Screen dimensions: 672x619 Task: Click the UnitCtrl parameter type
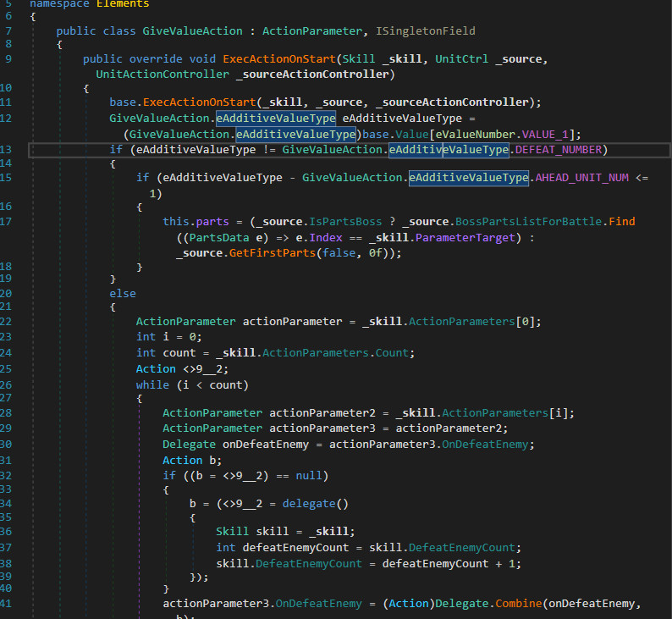coord(461,59)
